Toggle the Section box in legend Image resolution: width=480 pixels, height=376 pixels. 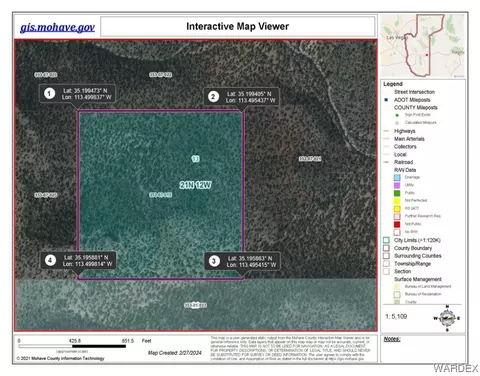(386, 271)
